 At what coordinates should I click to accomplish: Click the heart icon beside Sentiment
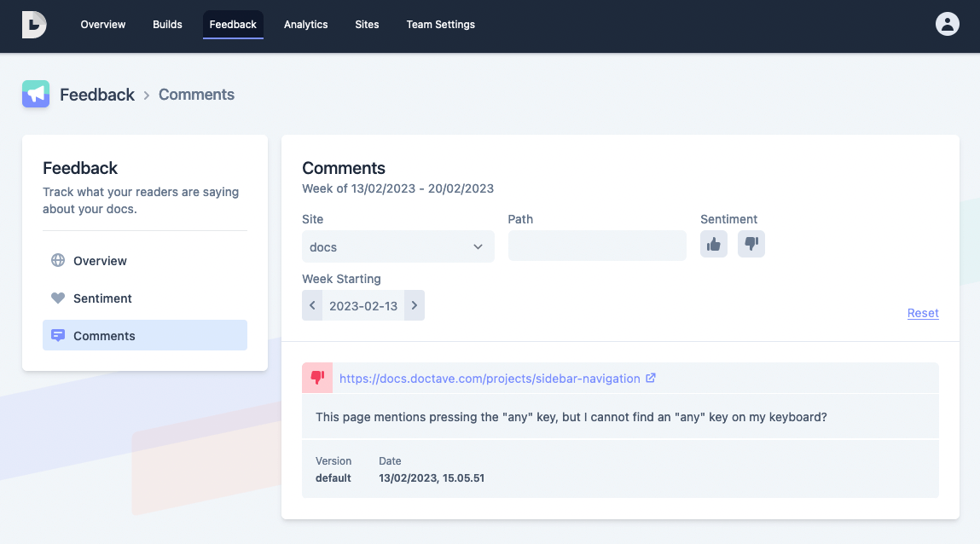pos(58,298)
